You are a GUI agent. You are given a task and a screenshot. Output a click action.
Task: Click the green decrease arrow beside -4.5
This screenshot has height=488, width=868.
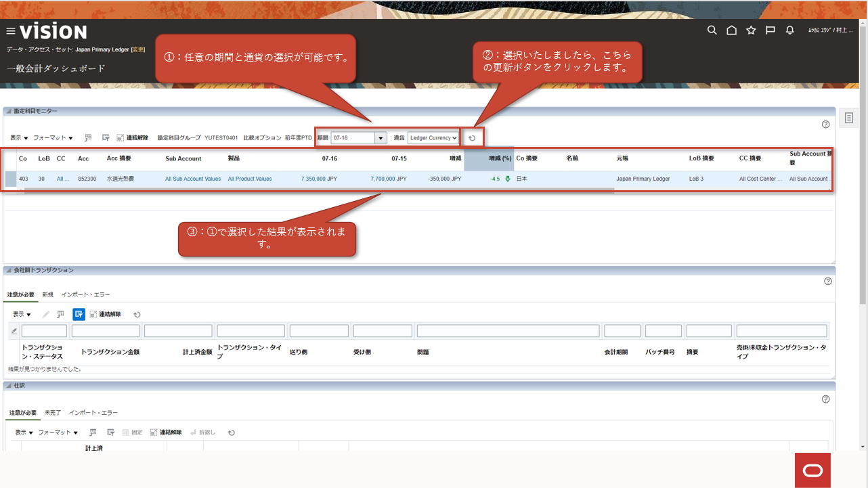click(x=508, y=179)
